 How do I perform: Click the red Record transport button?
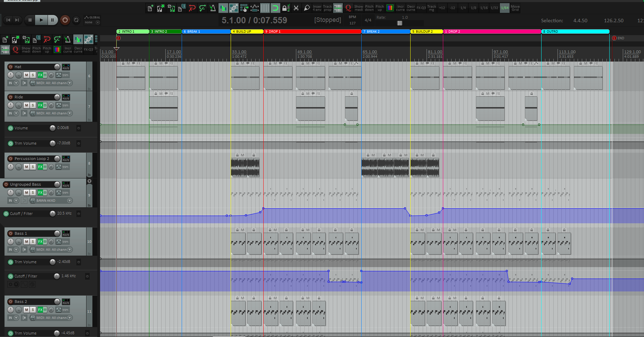[x=65, y=20]
